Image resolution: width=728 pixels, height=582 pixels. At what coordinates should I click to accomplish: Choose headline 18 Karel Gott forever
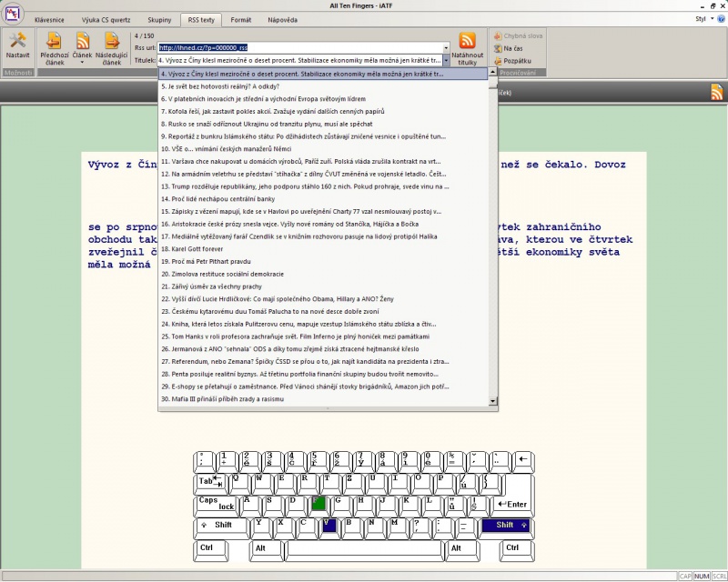tap(191, 248)
